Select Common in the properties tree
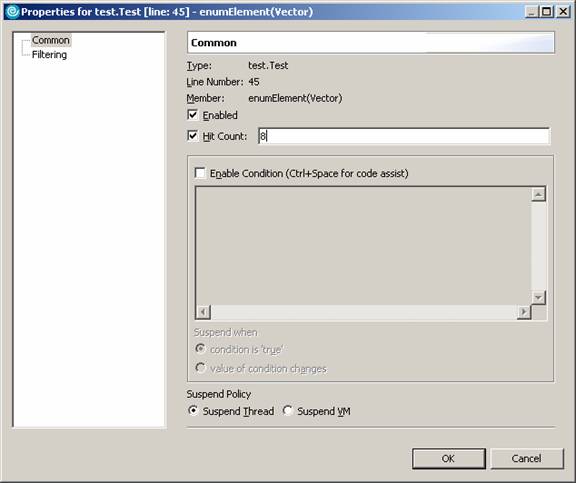 coord(51,40)
